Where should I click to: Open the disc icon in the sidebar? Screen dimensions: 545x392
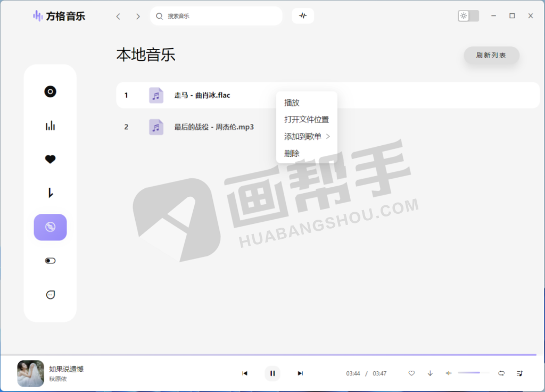point(50,91)
